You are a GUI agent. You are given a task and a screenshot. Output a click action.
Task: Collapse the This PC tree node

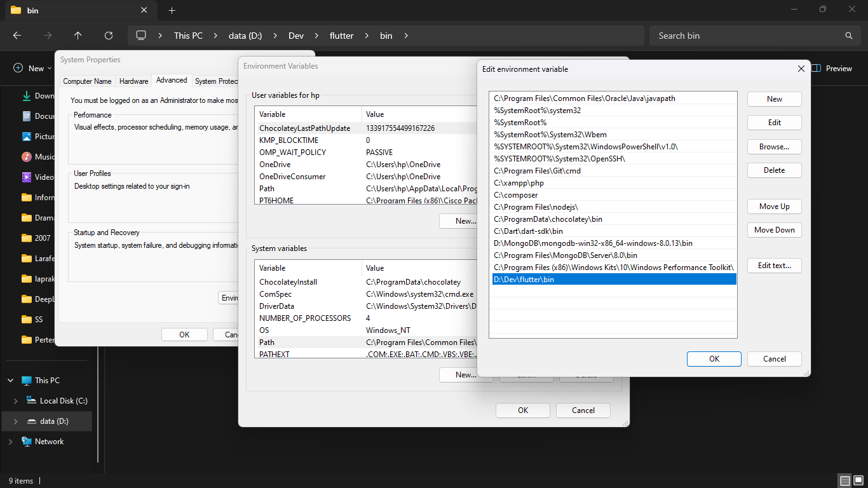point(10,381)
